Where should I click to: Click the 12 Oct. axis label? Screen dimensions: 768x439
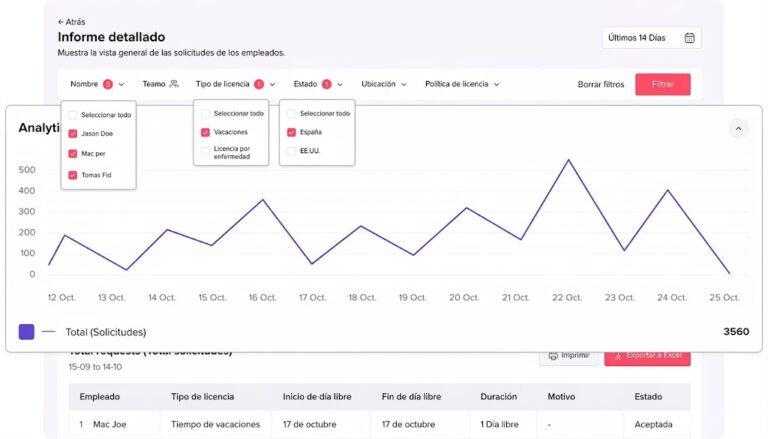coord(62,297)
